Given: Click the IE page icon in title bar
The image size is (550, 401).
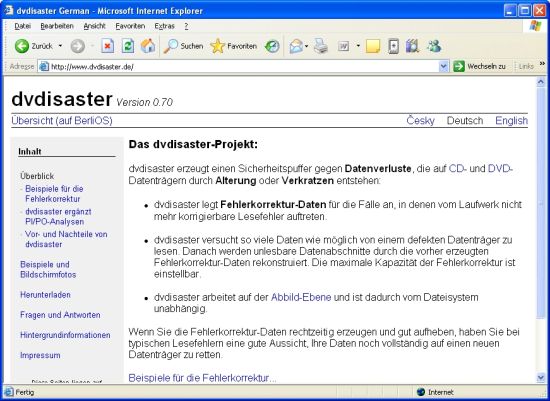Looking at the screenshot, I should click(8, 10).
